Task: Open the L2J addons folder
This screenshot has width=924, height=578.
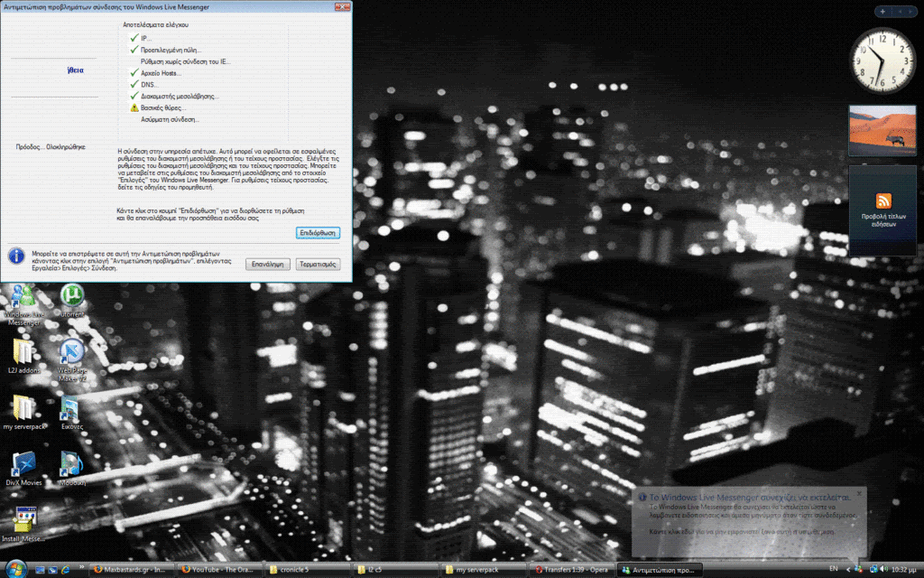Action: pos(23,352)
